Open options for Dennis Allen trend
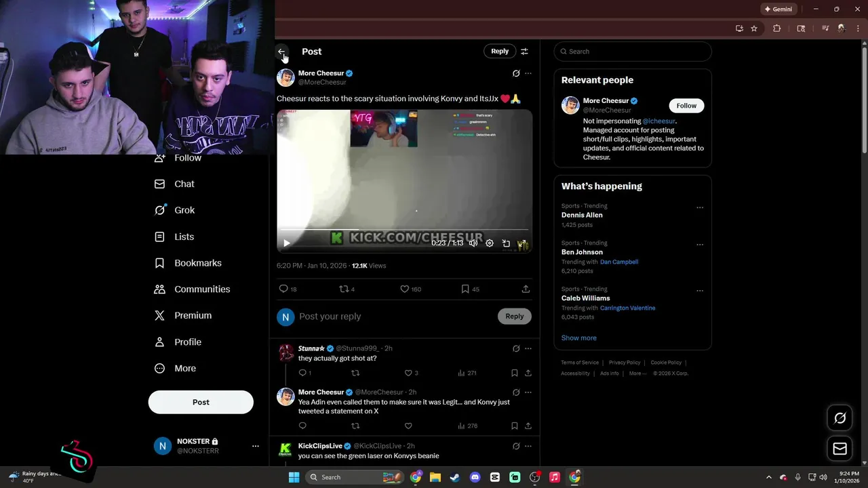Screen dimensions: 868x488 [x=700, y=207]
